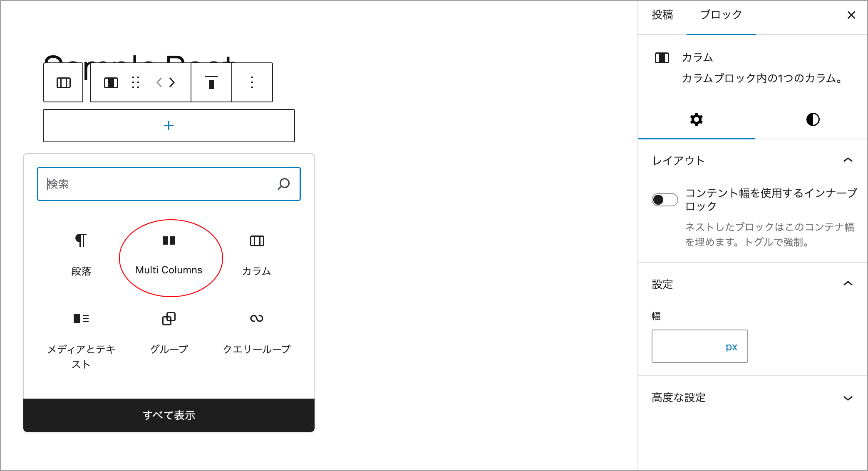Open vertical alignment tool
This screenshot has width=868, height=471.
pos(211,82)
